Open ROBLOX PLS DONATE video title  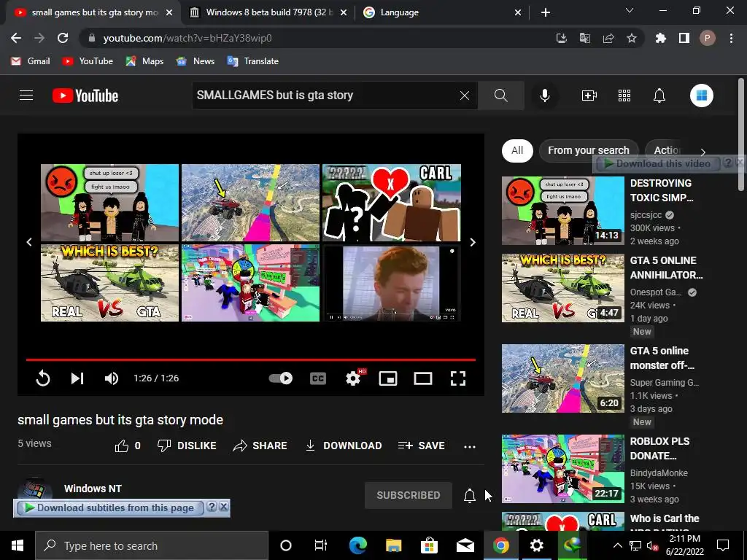[x=659, y=448]
